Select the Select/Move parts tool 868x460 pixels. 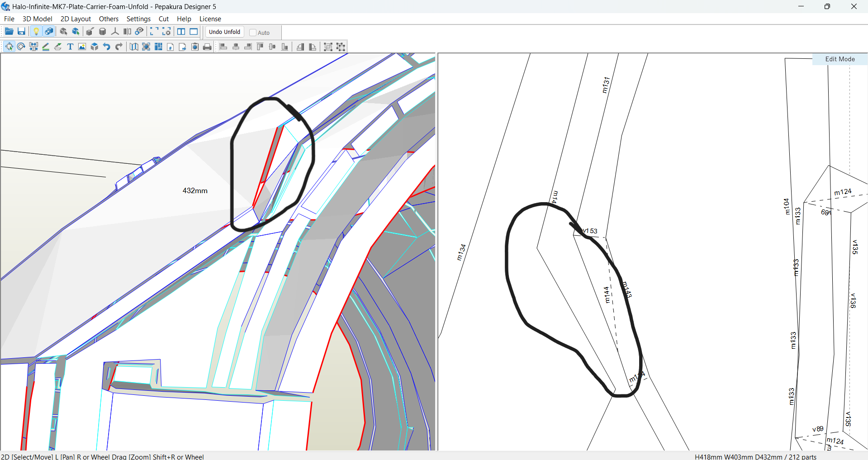[x=9, y=47]
